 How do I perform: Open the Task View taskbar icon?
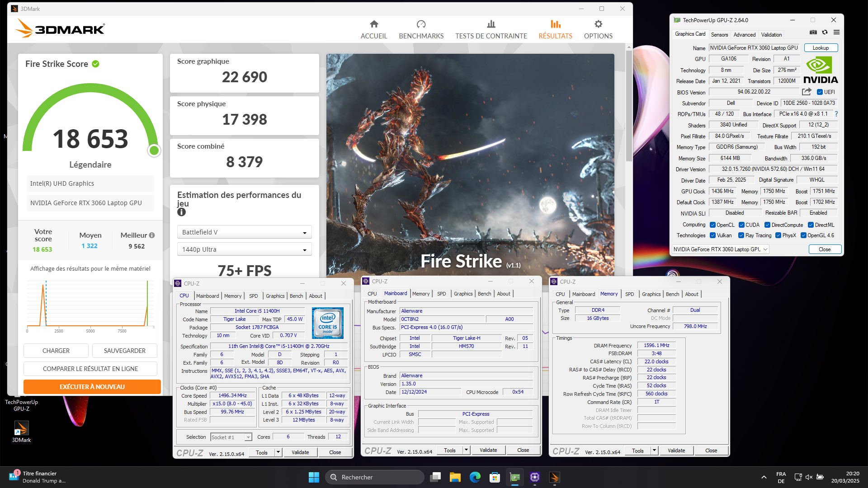coord(435,477)
